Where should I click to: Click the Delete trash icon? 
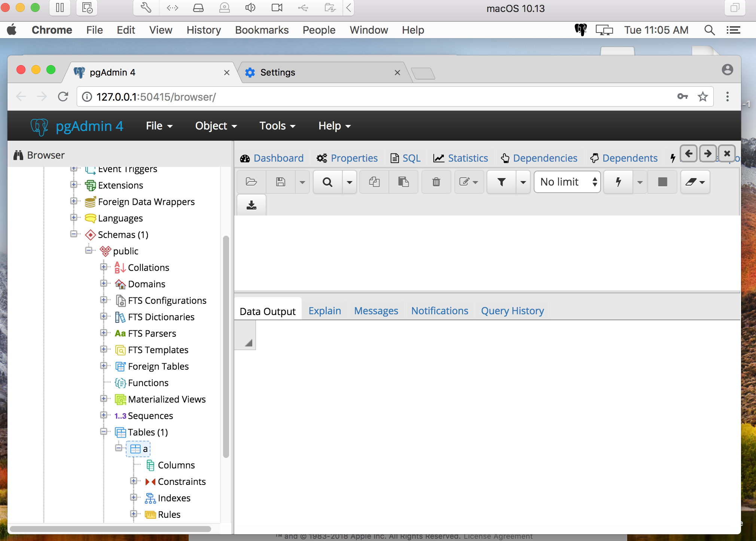pyautogui.click(x=436, y=182)
